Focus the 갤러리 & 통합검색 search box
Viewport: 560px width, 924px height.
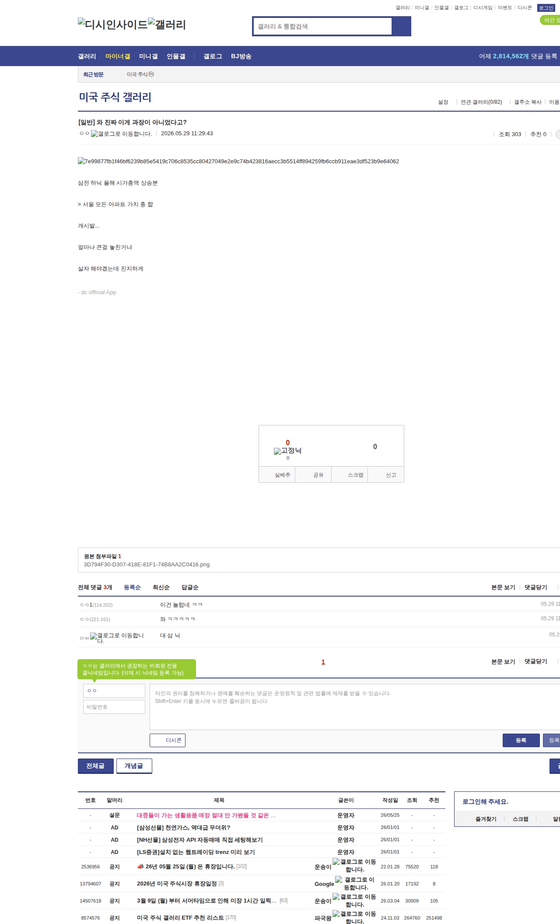pyautogui.click(x=322, y=26)
